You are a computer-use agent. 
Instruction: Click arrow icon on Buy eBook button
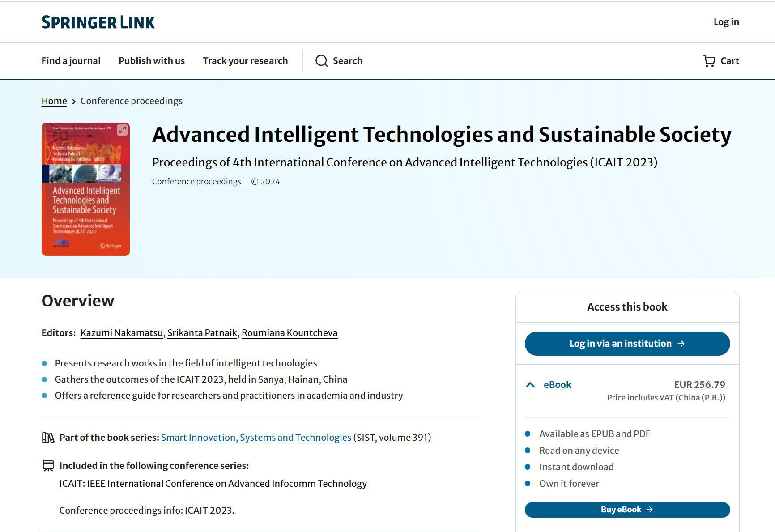pos(650,510)
